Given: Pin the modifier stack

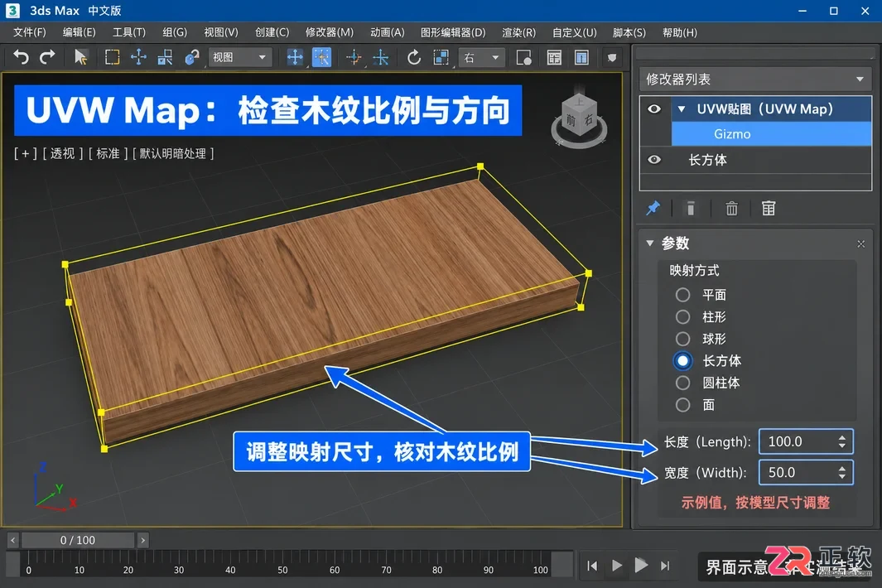Looking at the screenshot, I should 653,208.
